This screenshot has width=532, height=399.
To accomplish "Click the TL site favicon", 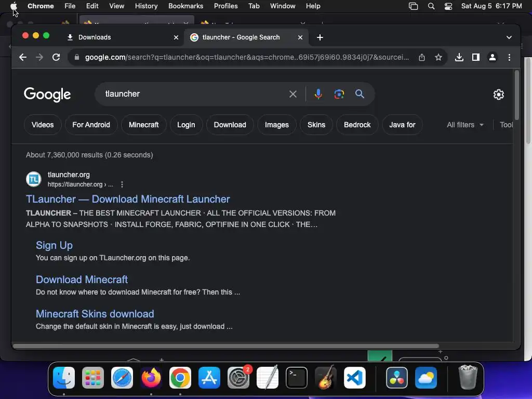I will coord(34,179).
